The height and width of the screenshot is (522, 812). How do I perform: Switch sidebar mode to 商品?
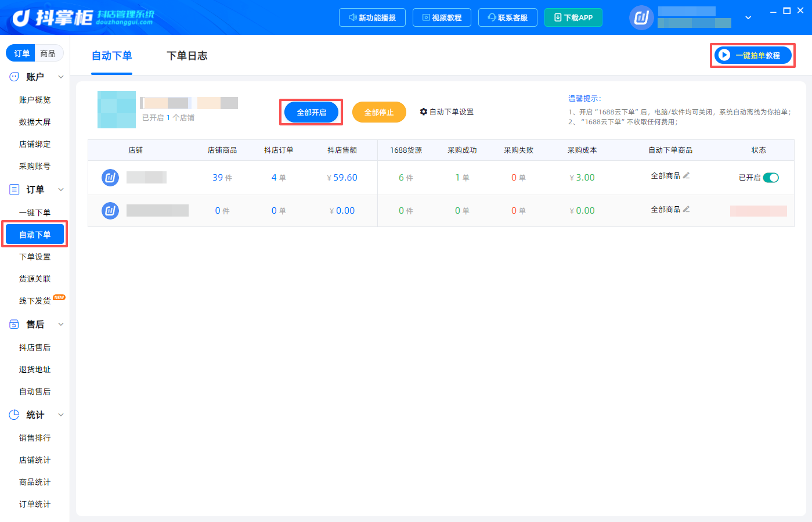pos(48,53)
